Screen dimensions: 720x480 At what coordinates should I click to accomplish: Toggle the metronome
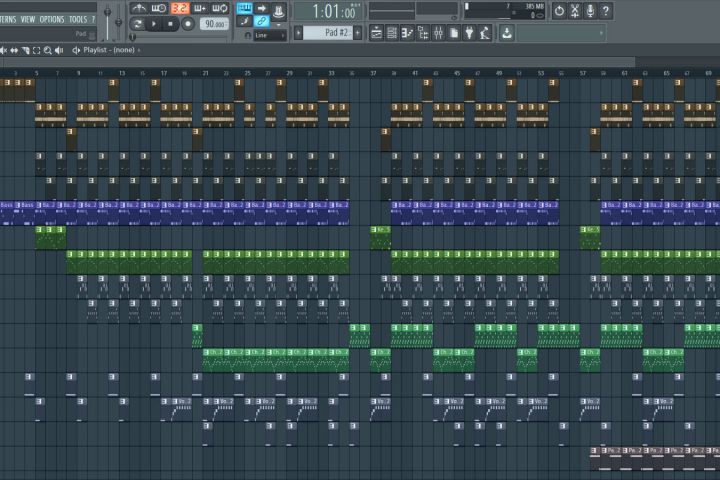(138, 8)
